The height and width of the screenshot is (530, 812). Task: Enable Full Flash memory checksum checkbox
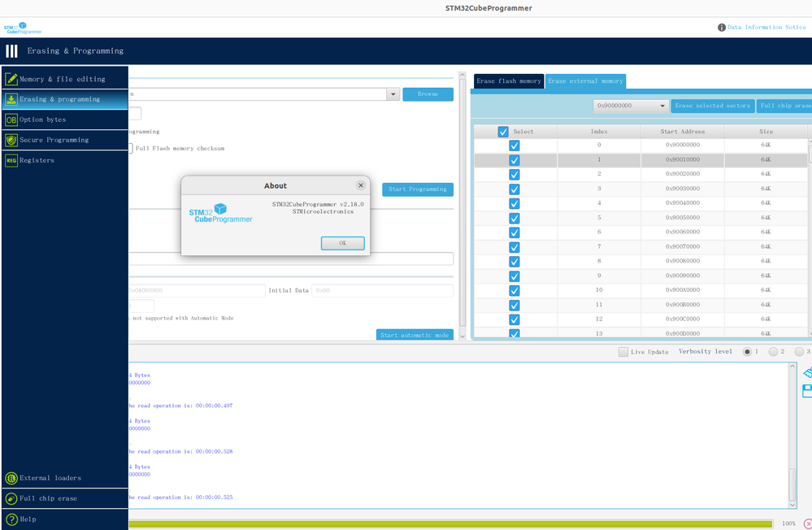pos(131,148)
